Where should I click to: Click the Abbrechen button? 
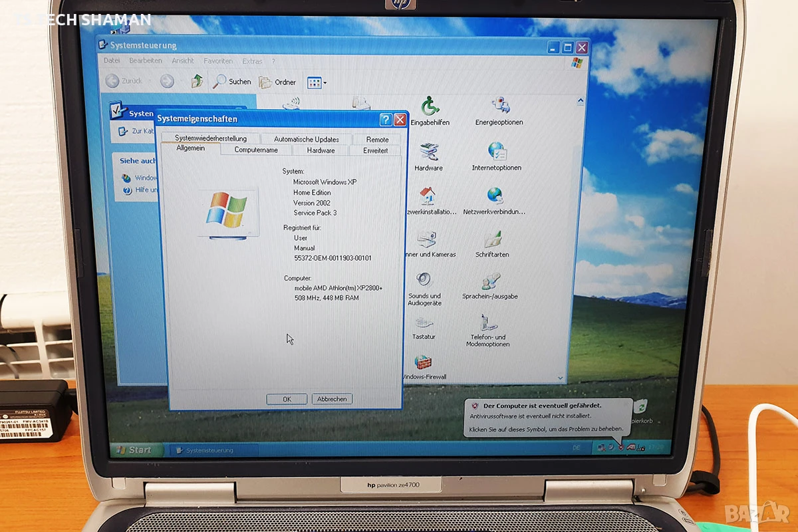pyautogui.click(x=332, y=399)
